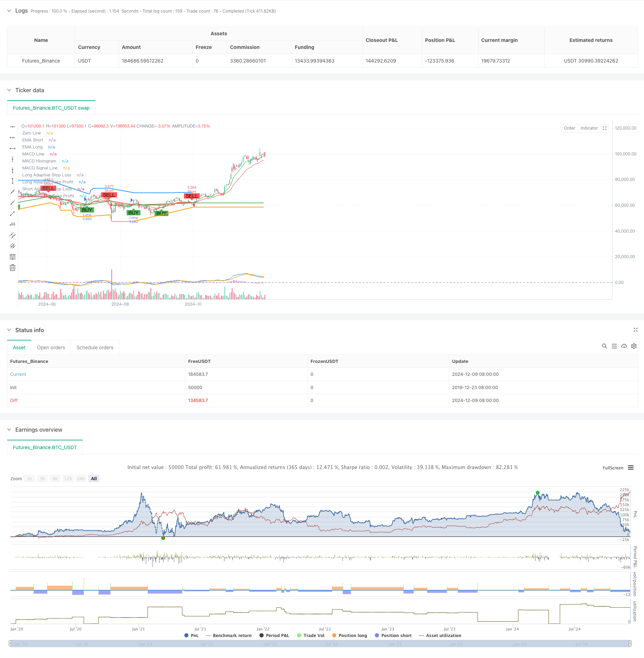Click the Position P&L value -123375.936
Viewport: 644px width, 658px height.
tap(439, 61)
